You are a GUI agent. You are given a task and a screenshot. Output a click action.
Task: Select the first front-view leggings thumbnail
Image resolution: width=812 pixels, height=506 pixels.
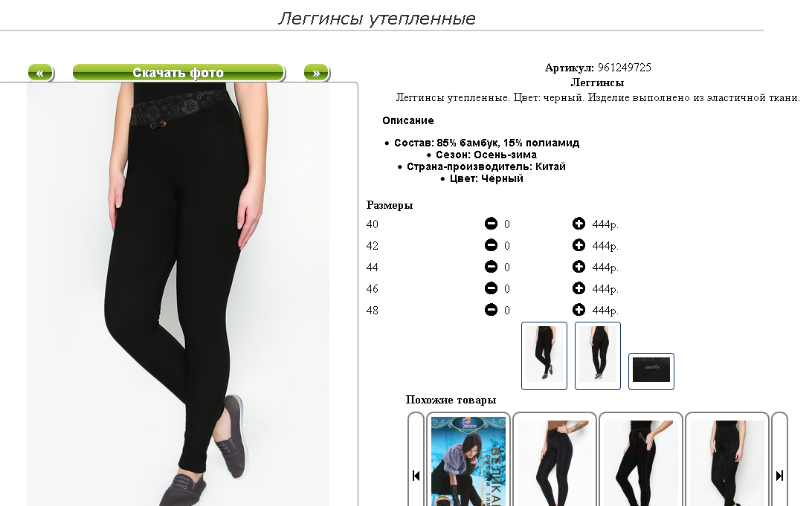pos(544,355)
